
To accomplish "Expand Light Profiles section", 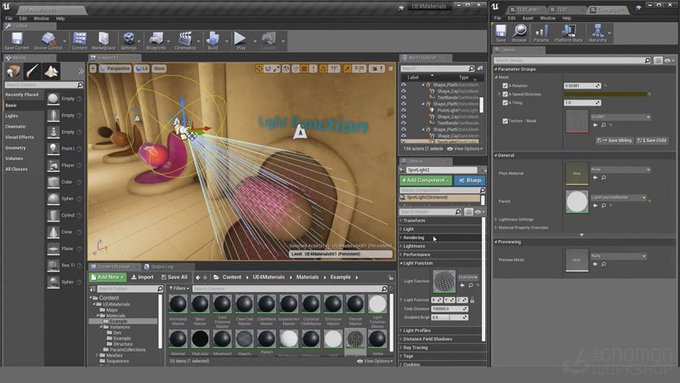I will point(440,331).
